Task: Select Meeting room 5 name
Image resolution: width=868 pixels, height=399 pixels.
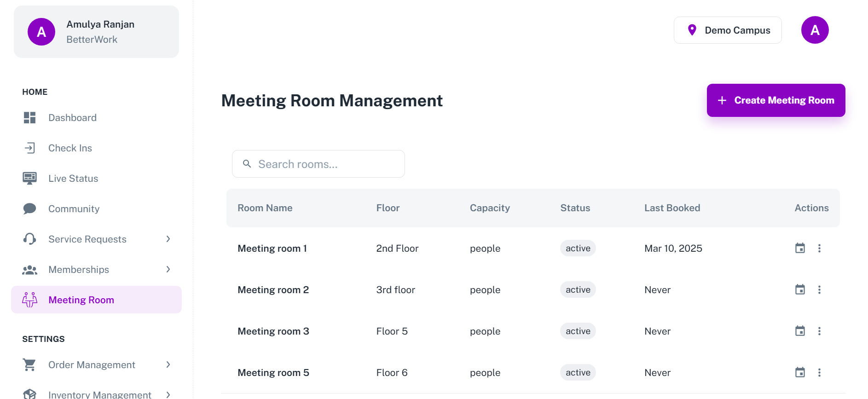Action: tap(273, 373)
